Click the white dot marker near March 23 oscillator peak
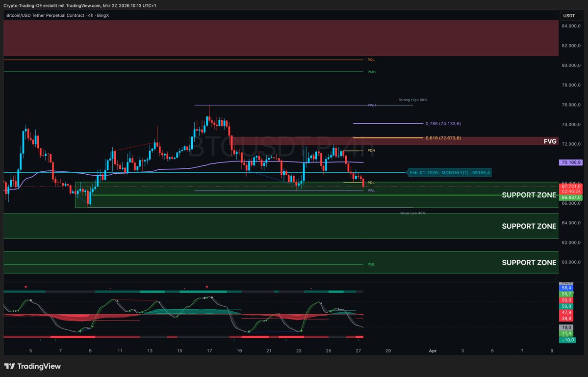The width and height of the screenshot is (588, 377). coord(321,303)
